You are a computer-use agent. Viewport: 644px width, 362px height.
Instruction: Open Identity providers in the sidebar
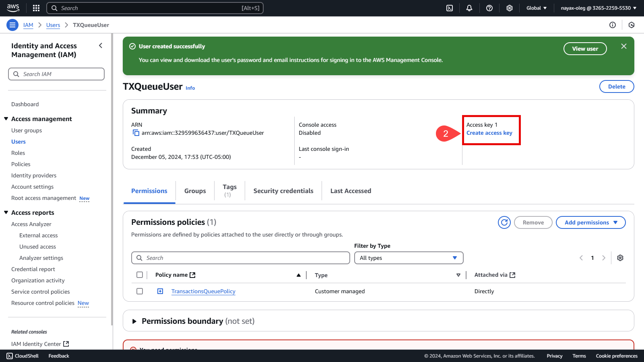34,175
